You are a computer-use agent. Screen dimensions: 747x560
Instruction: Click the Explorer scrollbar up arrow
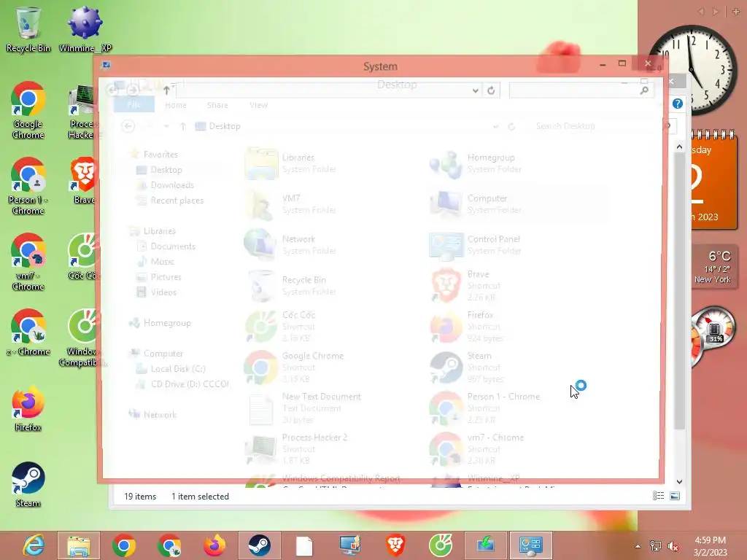679,147
